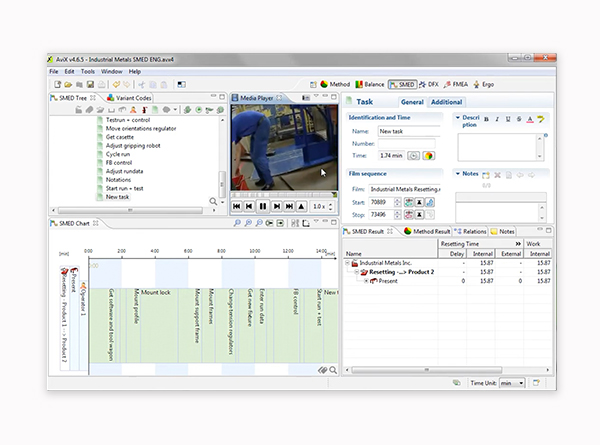Open the Time Unit dropdown
The height and width of the screenshot is (445, 600).
513,382
